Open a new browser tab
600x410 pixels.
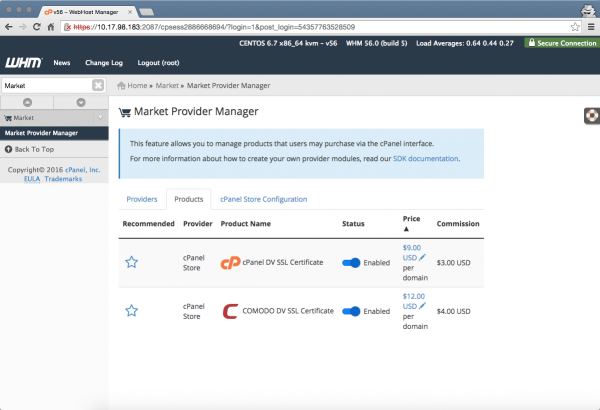click(147, 12)
